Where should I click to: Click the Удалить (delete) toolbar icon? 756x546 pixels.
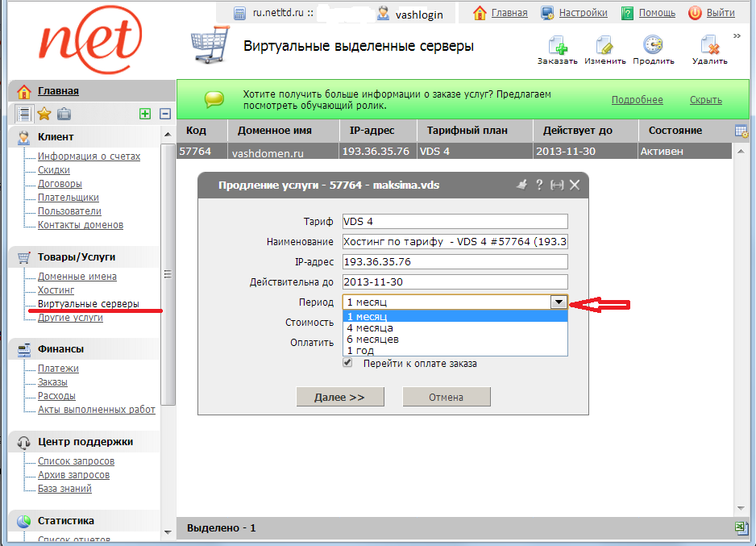(x=709, y=47)
